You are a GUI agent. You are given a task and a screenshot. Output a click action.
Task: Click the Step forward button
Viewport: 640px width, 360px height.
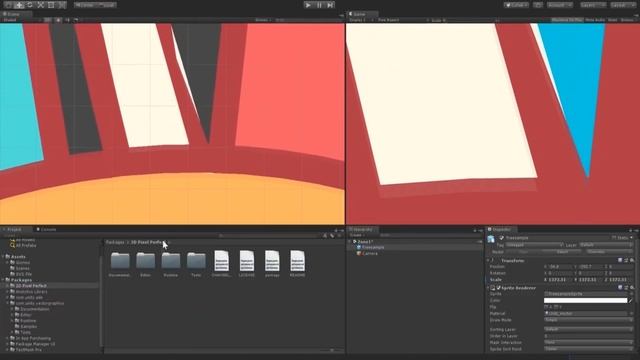(330, 5)
